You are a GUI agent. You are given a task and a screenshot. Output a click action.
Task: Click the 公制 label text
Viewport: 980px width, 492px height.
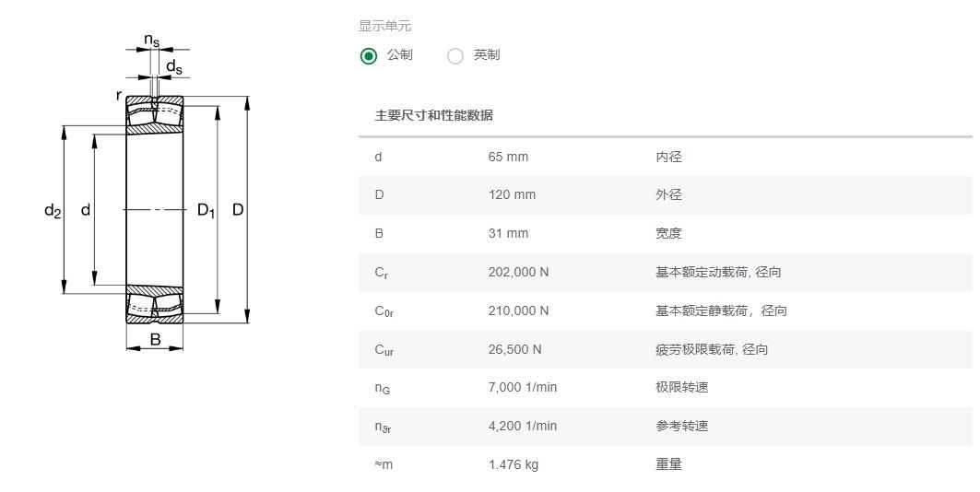click(400, 55)
